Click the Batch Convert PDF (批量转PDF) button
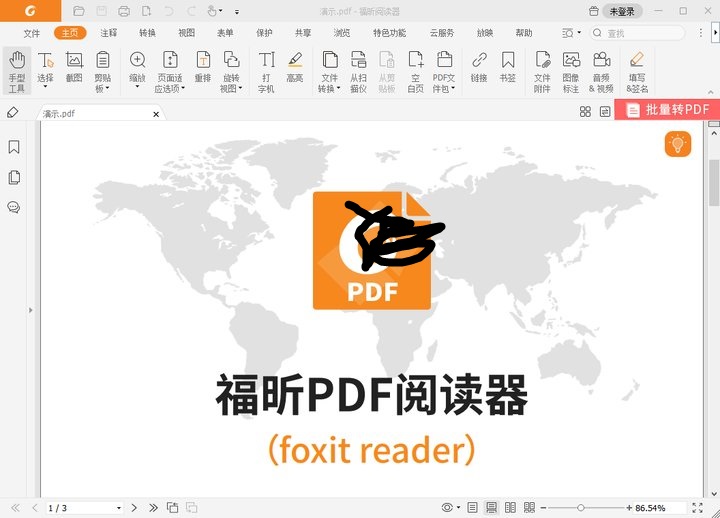This screenshot has height=518, width=720. [x=667, y=110]
